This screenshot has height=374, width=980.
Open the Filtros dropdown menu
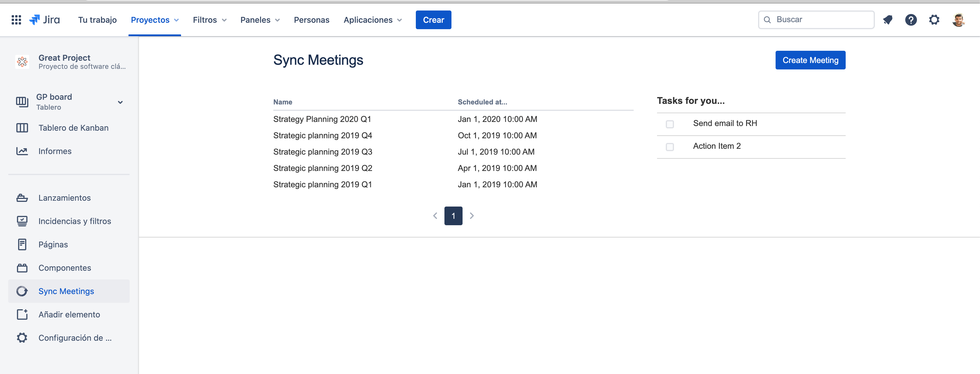coord(209,20)
